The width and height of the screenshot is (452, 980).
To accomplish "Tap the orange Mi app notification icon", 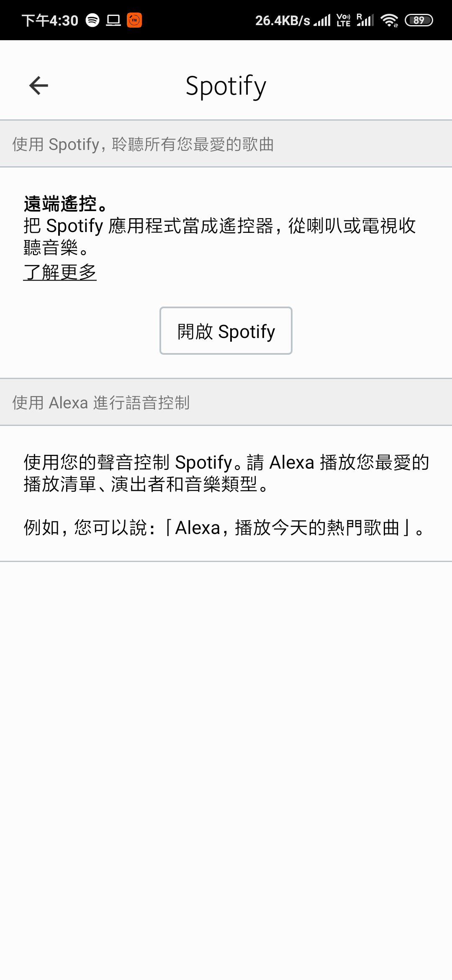I will coord(134,20).
